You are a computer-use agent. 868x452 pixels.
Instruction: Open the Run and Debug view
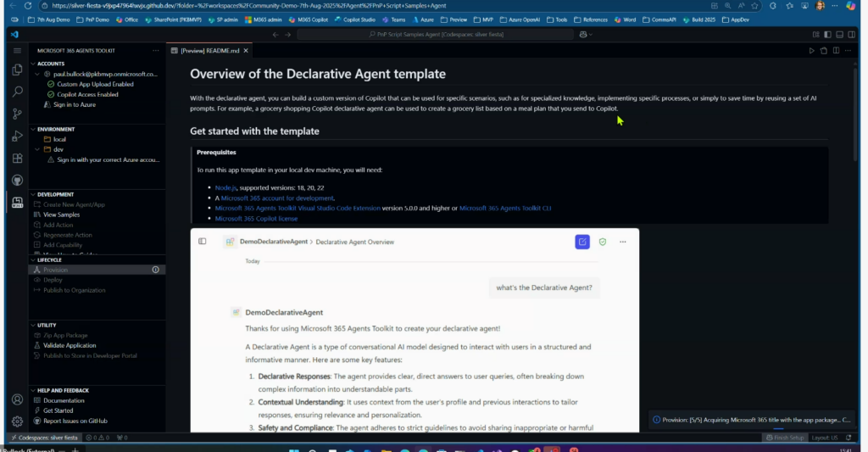[17, 136]
